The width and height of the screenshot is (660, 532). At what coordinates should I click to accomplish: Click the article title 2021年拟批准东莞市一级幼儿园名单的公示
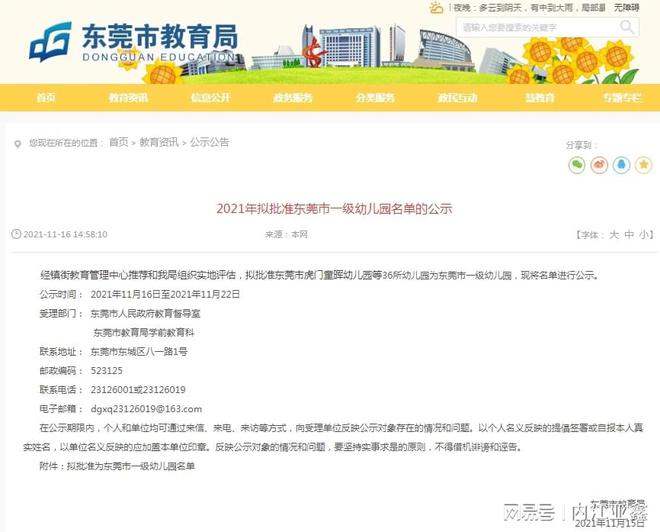(x=334, y=209)
